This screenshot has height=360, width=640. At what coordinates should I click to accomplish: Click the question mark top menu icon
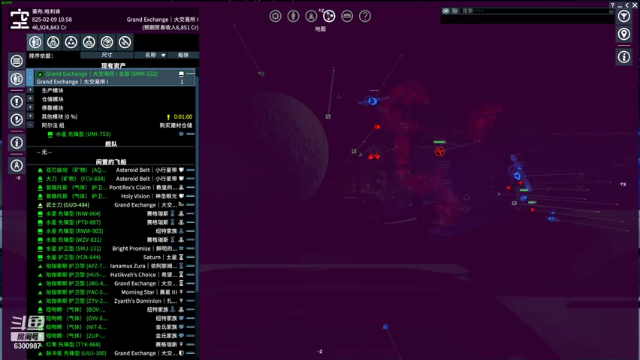(365, 16)
